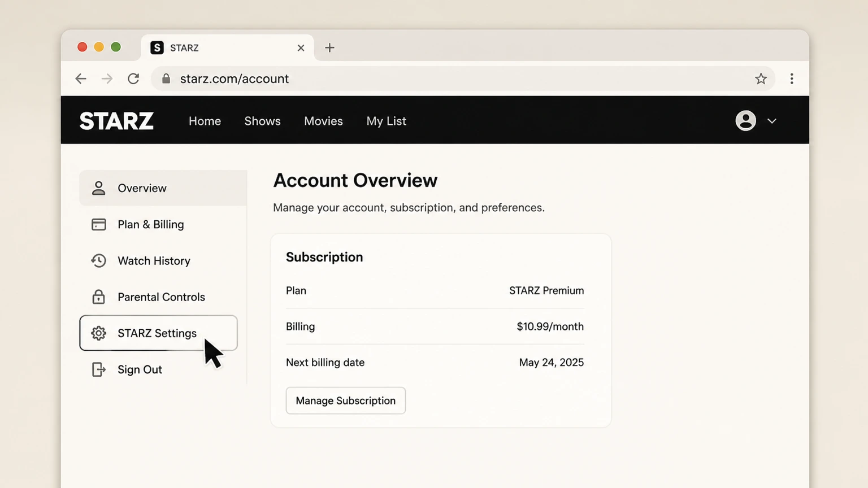Click the Plan & Billing card icon

pyautogui.click(x=98, y=224)
